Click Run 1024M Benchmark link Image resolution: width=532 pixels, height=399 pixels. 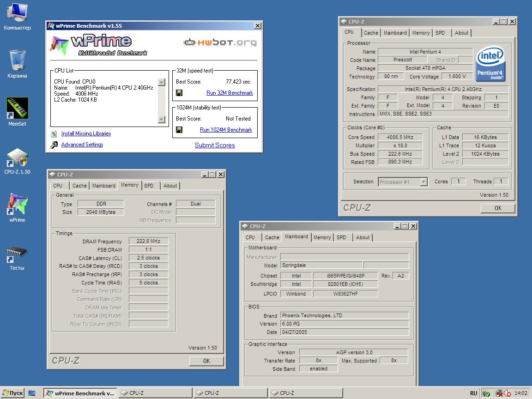click(x=226, y=130)
